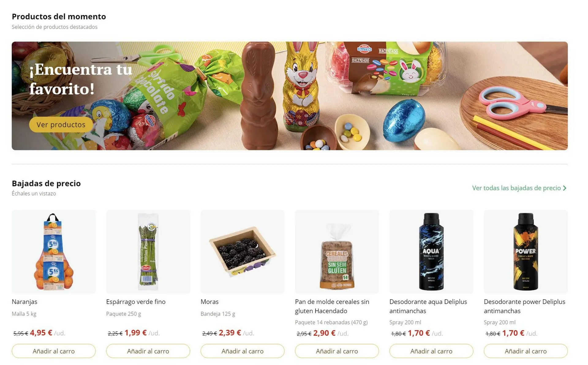Viewport: 588px width, 365px height.
Task: Click chevron next to bajadas de precio link
Action: (x=564, y=188)
